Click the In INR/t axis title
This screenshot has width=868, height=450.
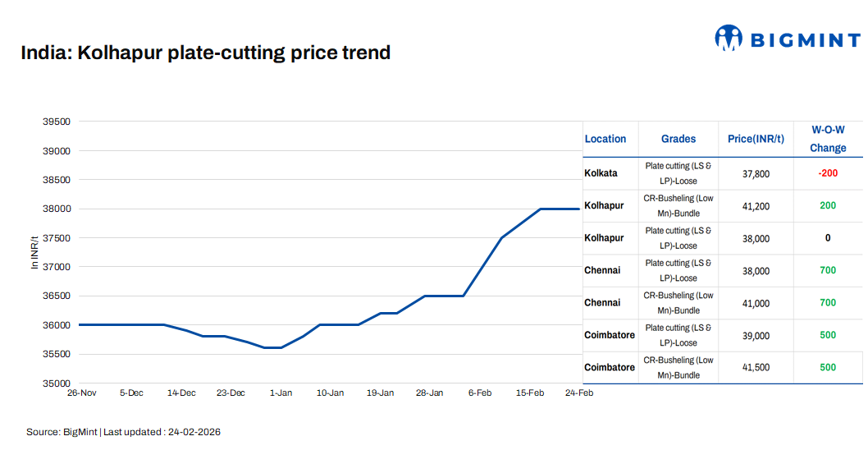[34, 252]
